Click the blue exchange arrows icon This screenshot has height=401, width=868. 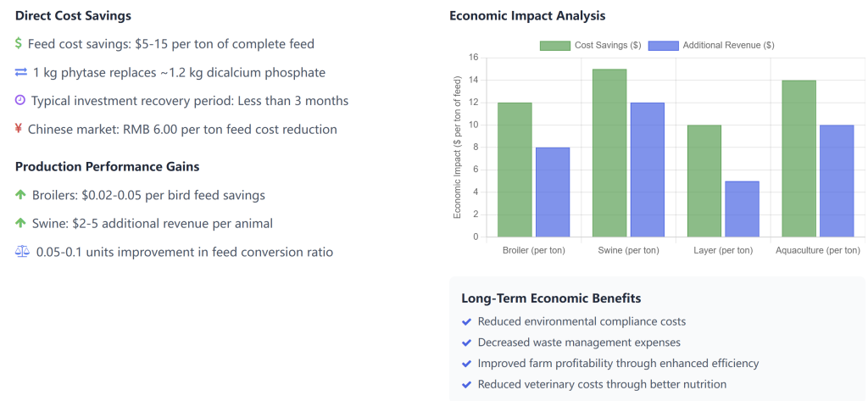pos(21,73)
